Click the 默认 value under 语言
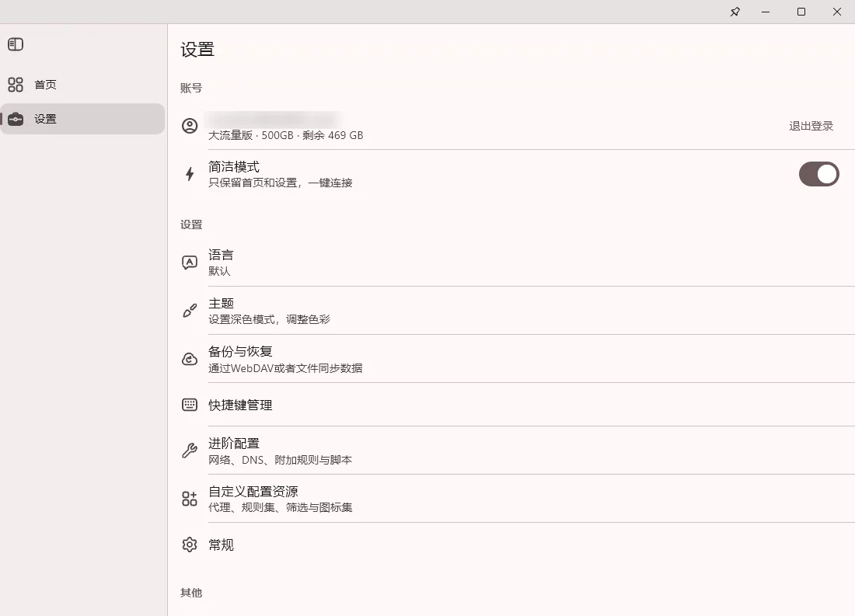This screenshot has width=855, height=616. [219, 271]
